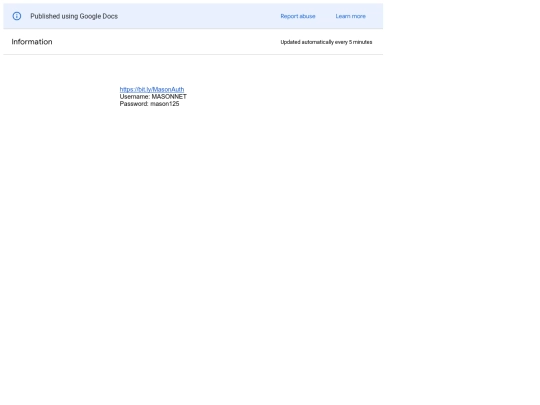Click the Information document title
This screenshot has height=405, width=540.
[32, 42]
